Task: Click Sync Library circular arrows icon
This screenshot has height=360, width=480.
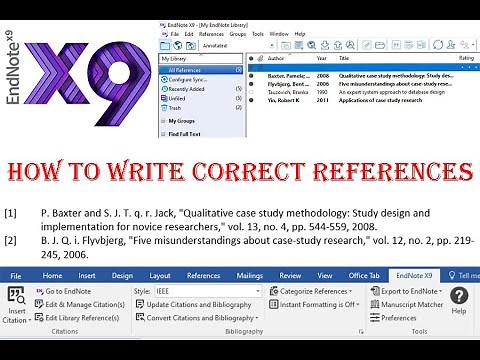Action: [x=438, y=45]
